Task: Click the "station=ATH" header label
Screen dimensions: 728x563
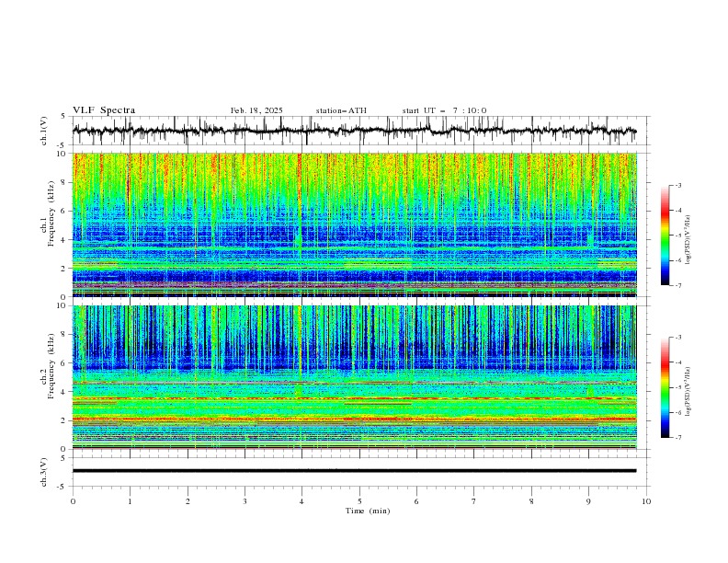Action: [x=341, y=110]
